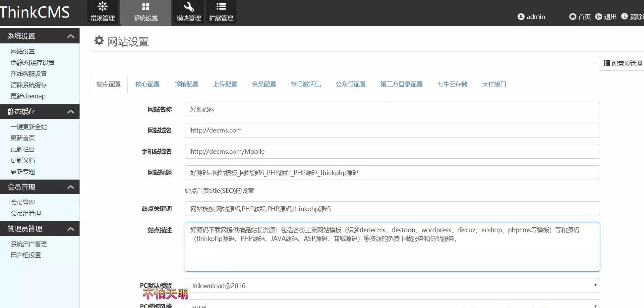Switch to the 核心配置 tab
This screenshot has height=308, width=644.
[147, 84]
